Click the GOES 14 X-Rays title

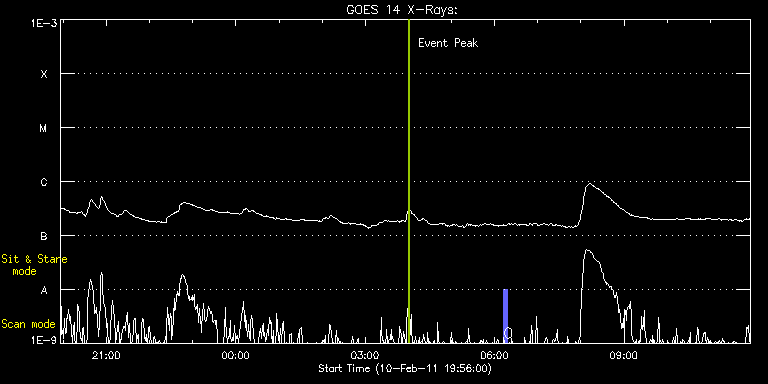(x=402, y=10)
